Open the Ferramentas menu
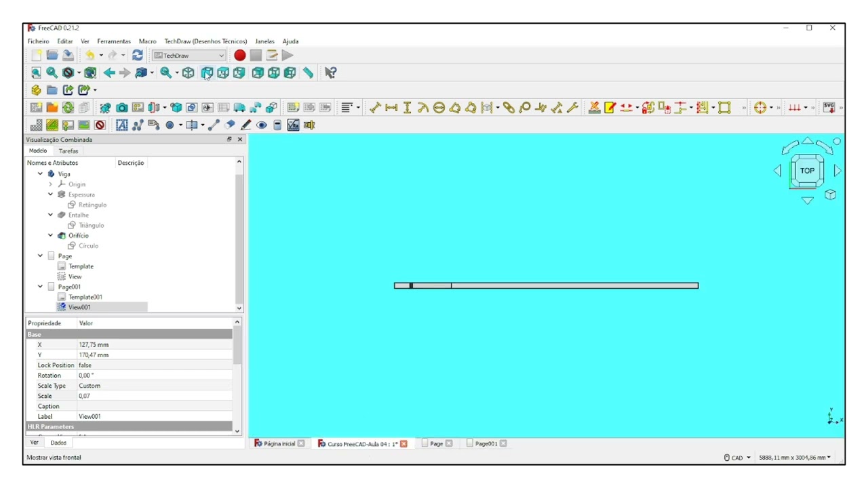The width and height of the screenshot is (868, 488). pyautogui.click(x=114, y=41)
